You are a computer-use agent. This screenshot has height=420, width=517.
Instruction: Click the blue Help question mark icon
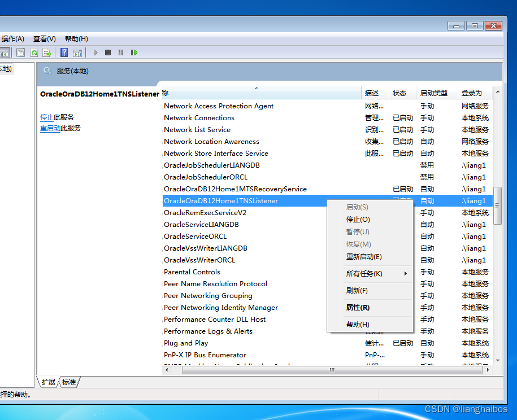[x=64, y=53]
